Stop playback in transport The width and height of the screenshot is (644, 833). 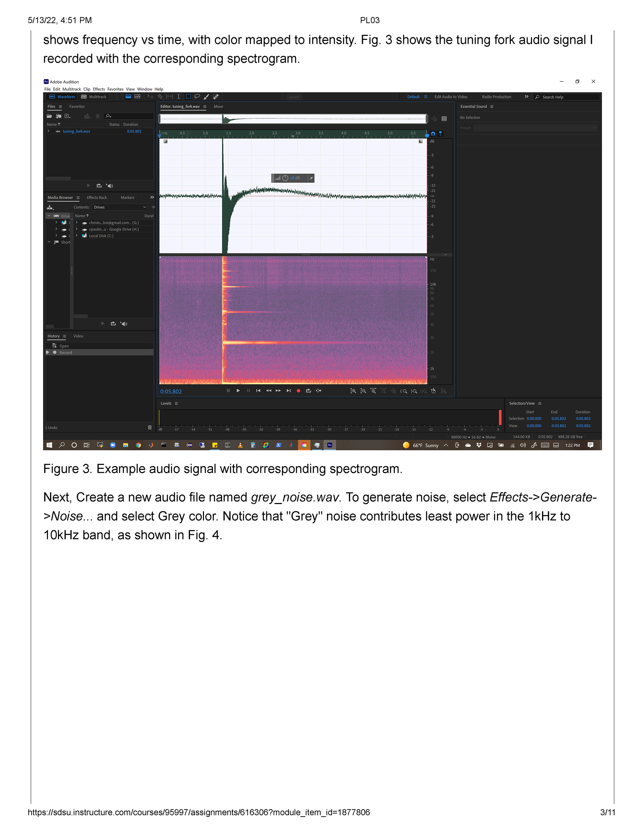click(228, 391)
